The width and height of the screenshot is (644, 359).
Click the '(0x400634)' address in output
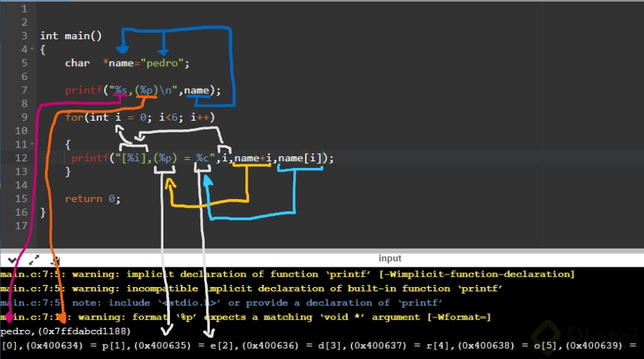pos(54,345)
